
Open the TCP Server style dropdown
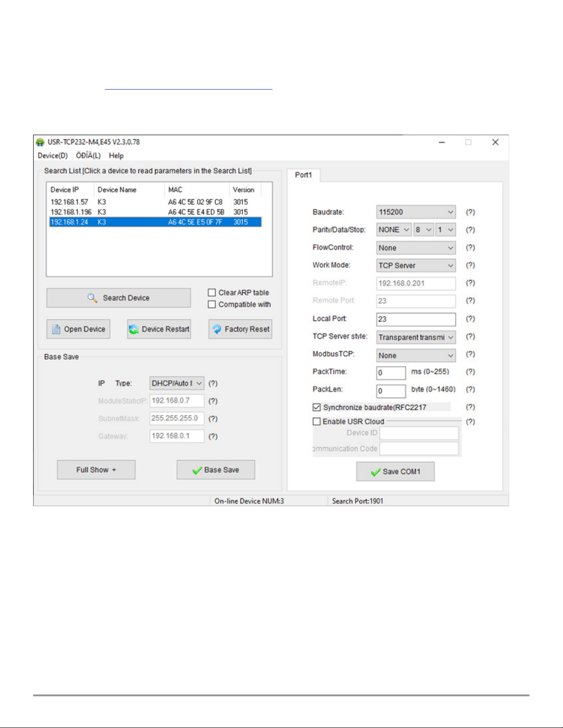point(416,337)
